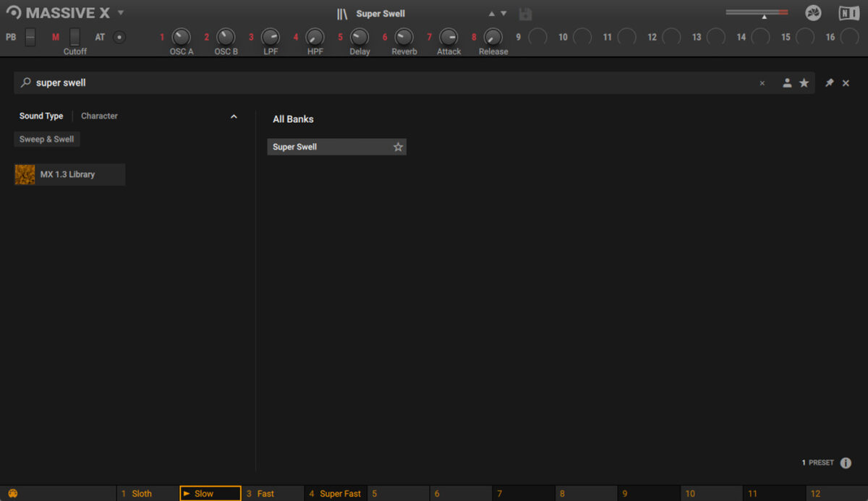Select empty snapshot slot 5

point(399,494)
